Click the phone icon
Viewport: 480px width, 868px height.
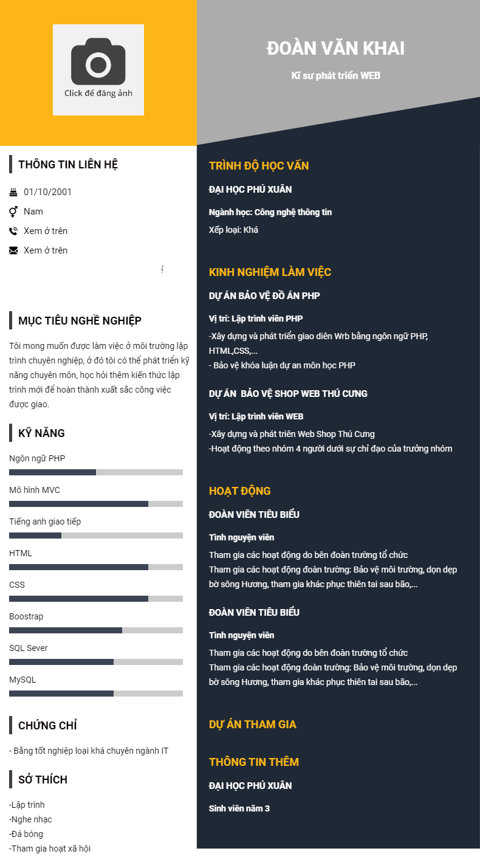click(13, 231)
